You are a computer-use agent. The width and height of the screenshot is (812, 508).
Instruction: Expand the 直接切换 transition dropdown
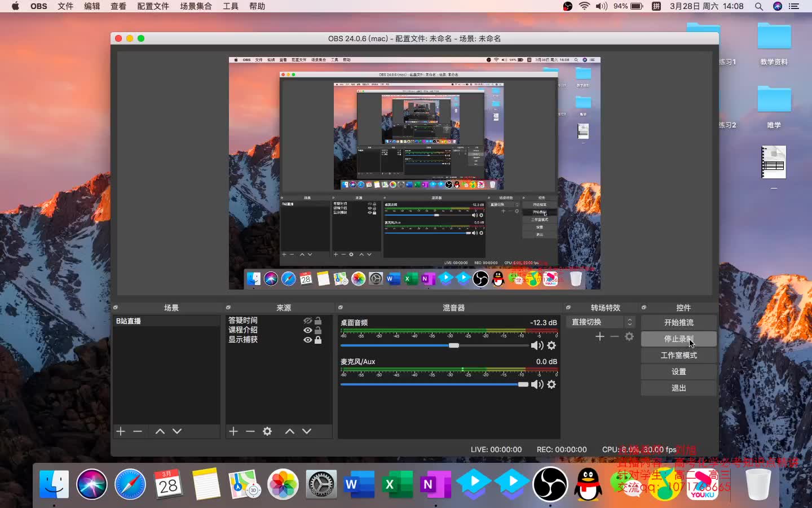(x=602, y=322)
